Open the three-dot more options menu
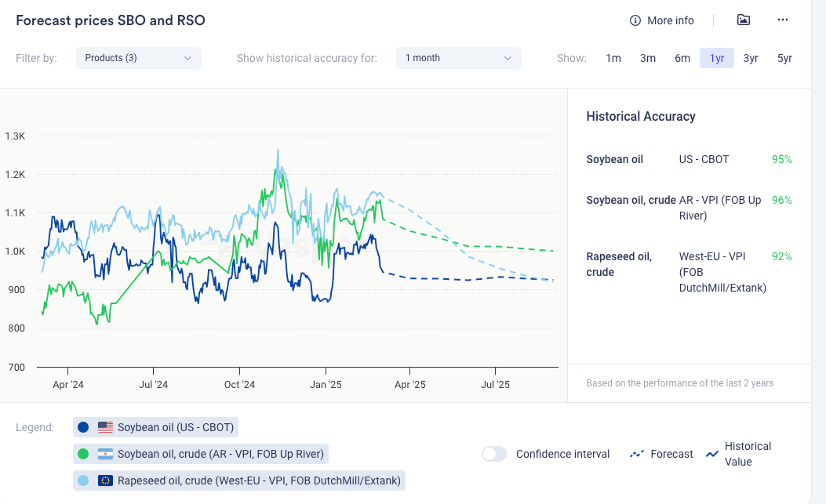 [x=782, y=20]
